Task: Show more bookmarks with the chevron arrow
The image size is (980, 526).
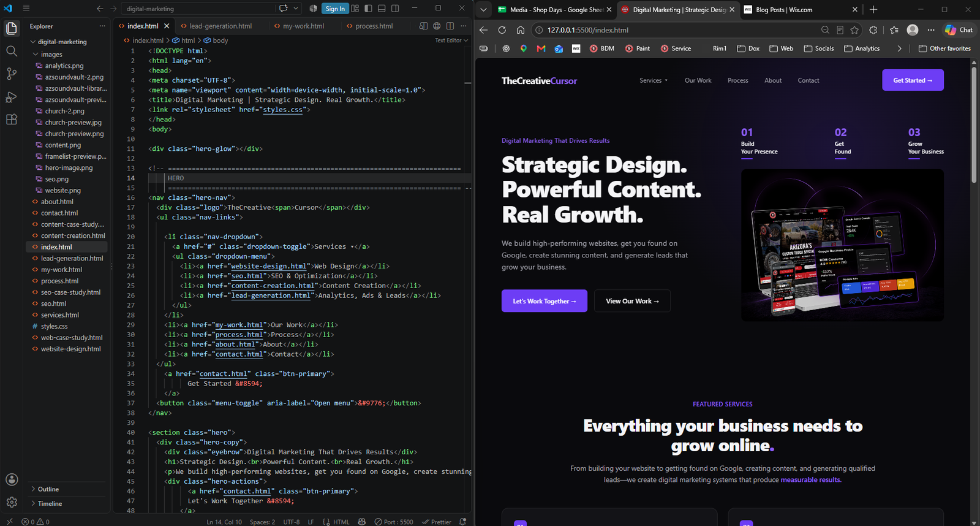Action: point(899,48)
